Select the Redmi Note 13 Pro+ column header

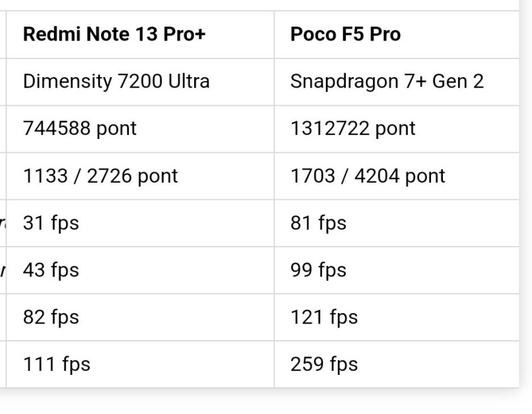coord(140,35)
